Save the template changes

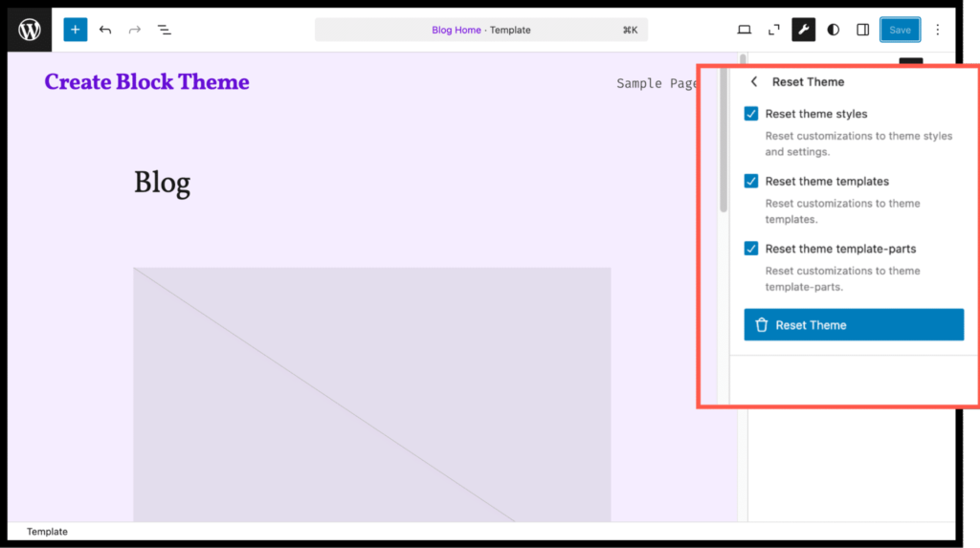tap(900, 30)
